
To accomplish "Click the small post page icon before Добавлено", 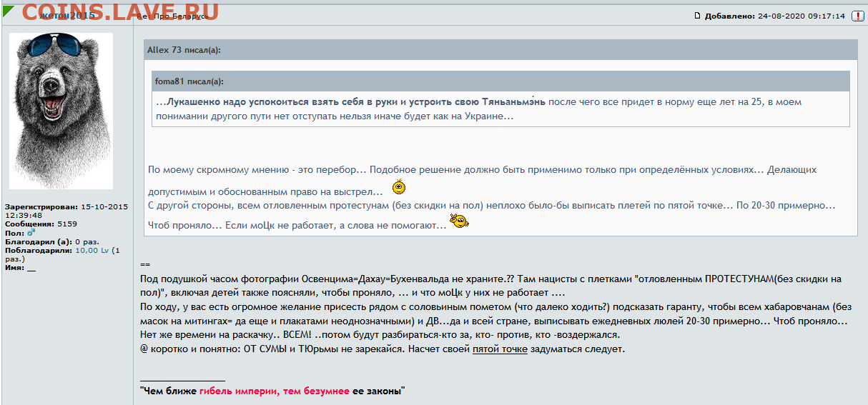I will pyautogui.click(x=698, y=16).
